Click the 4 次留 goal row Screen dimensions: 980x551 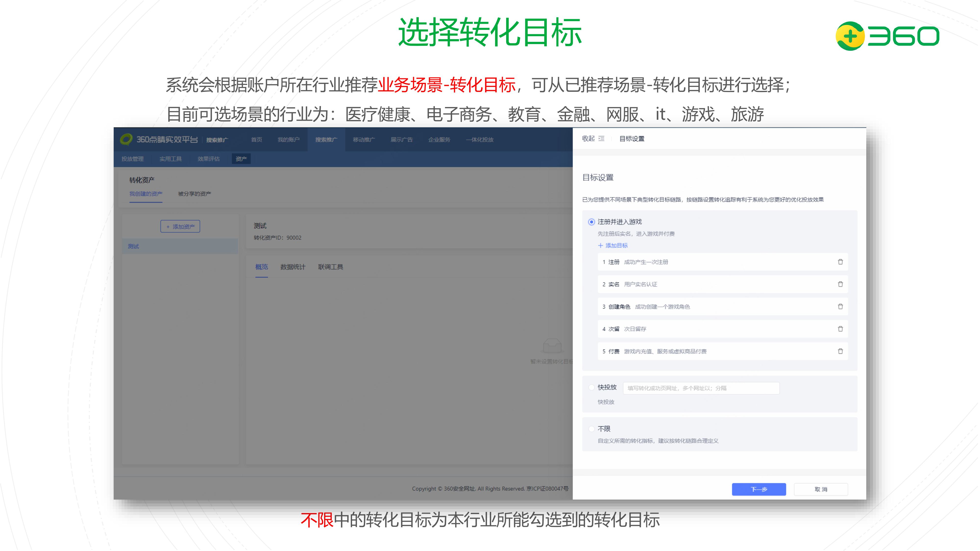[x=723, y=329]
